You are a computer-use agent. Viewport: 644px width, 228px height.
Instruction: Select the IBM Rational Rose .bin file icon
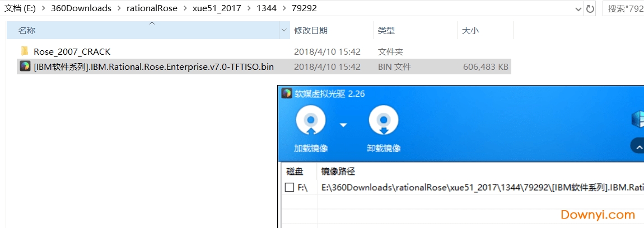tap(25, 66)
